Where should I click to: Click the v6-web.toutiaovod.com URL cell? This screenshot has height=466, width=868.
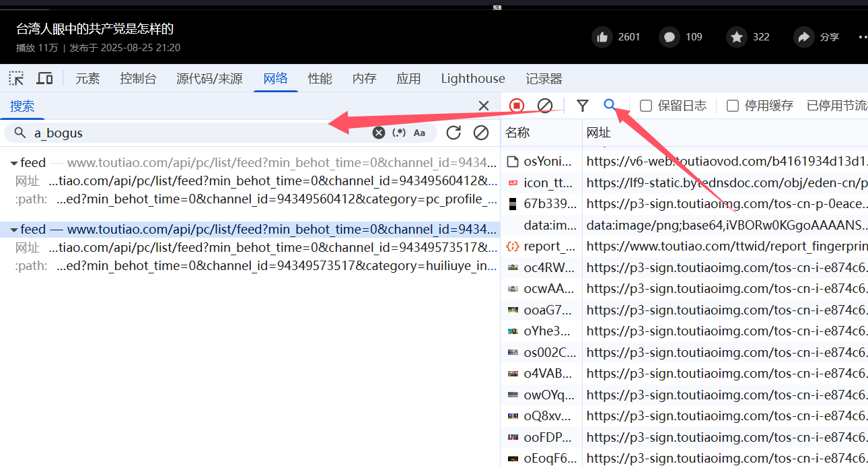tap(727, 162)
